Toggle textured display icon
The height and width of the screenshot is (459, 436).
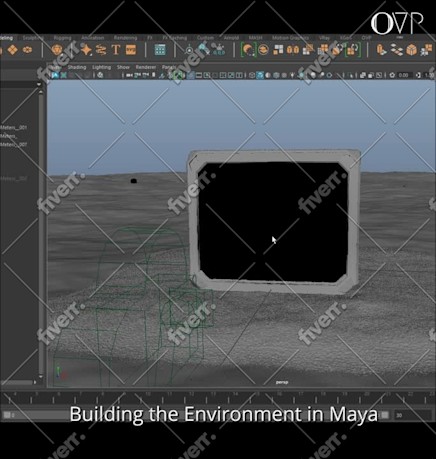pyautogui.click(x=284, y=75)
